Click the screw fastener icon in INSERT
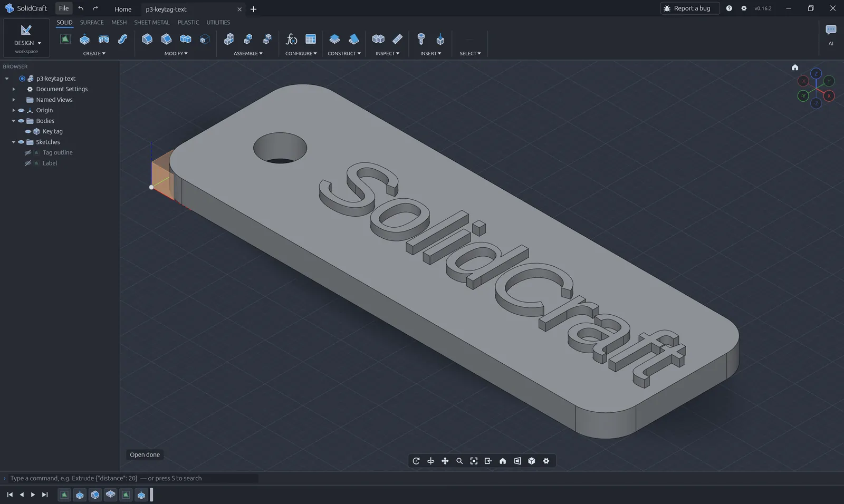 [x=421, y=39]
